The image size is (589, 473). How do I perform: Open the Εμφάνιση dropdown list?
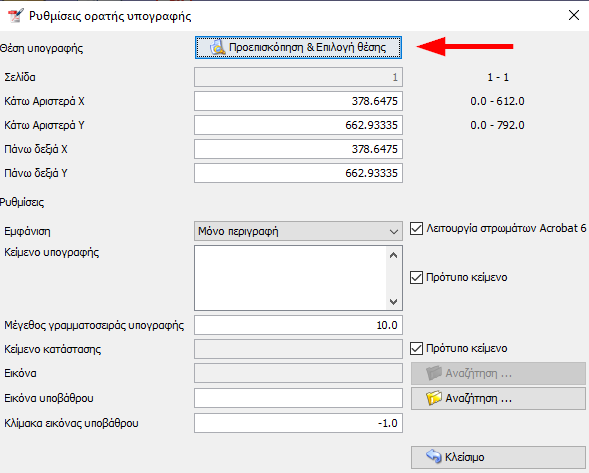click(298, 231)
